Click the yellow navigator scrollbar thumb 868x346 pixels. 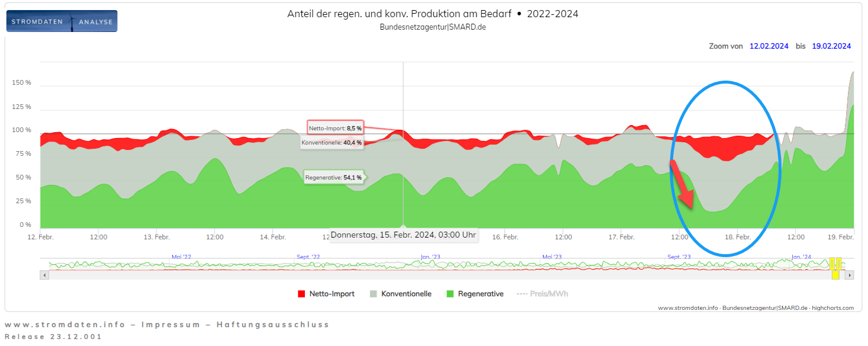(x=835, y=275)
